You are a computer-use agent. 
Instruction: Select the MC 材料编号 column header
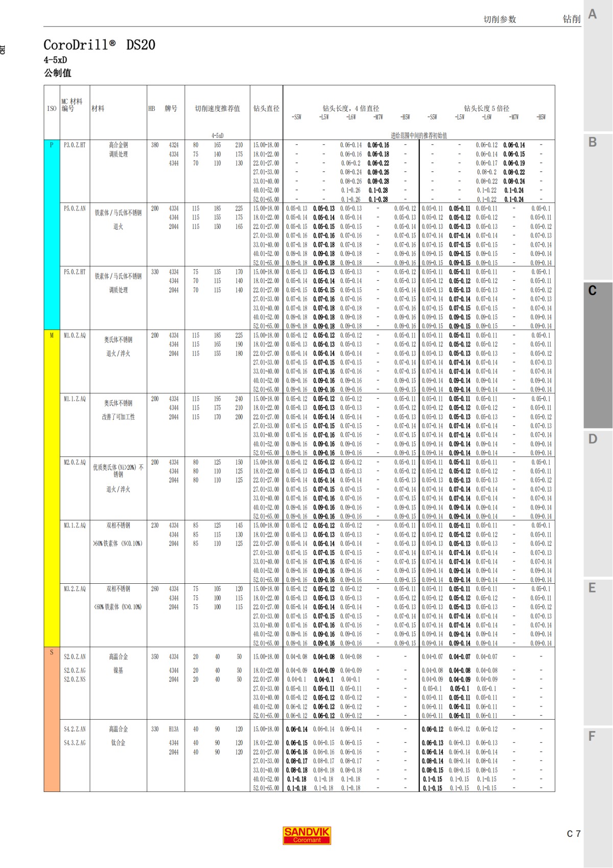coord(72,105)
